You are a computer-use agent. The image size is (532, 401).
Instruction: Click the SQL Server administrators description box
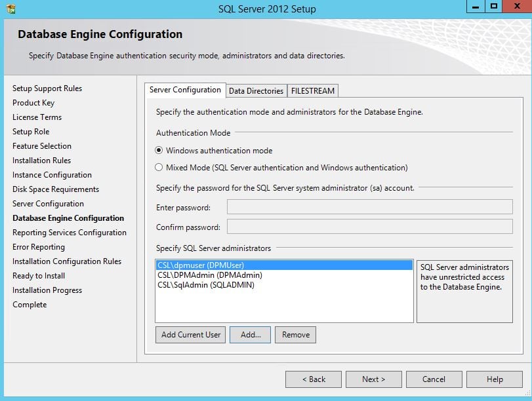coord(464,291)
